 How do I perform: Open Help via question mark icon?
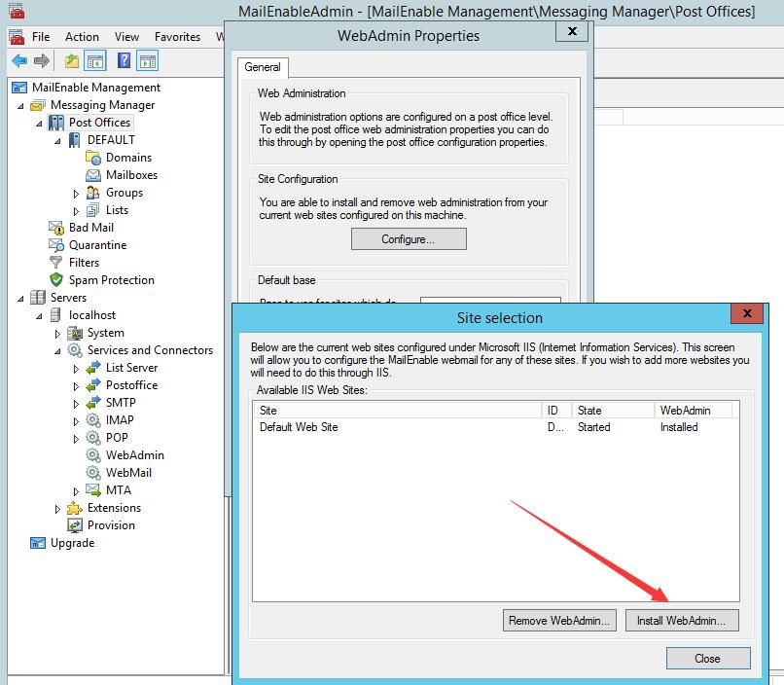click(x=124, y=61)
